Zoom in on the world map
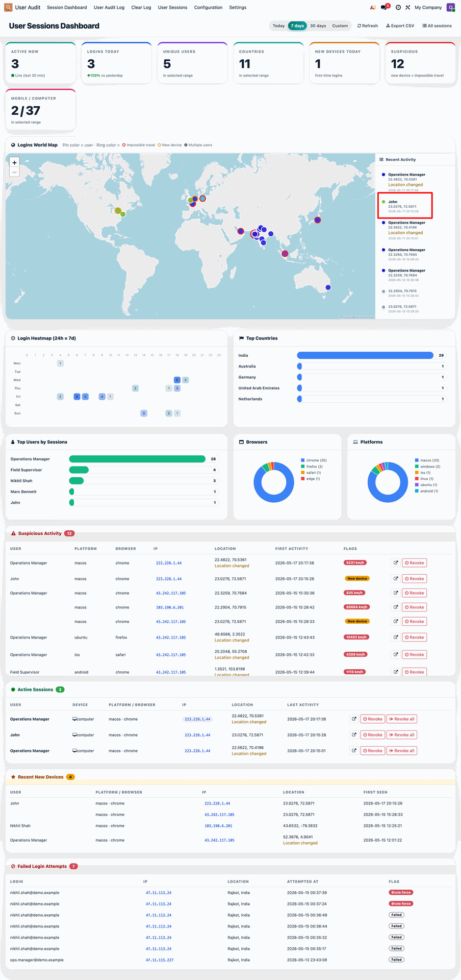The height and width of the screenshot is (980, 461). pos(14,163)
